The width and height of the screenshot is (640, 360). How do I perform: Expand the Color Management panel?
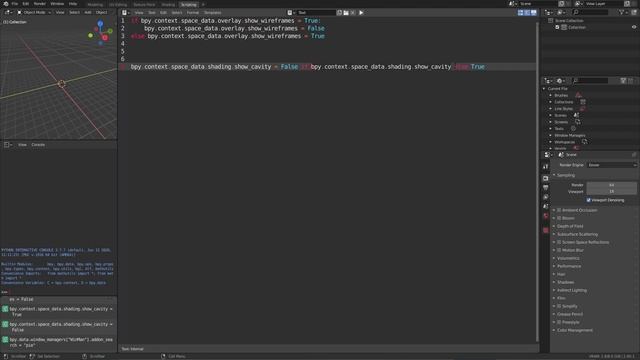pos(575,330)
